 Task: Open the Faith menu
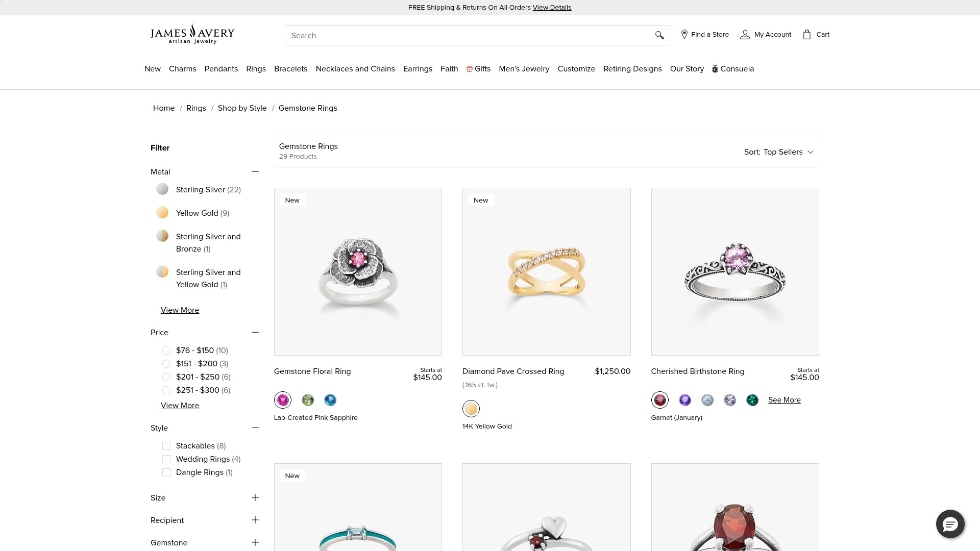[x=449, y=69]
